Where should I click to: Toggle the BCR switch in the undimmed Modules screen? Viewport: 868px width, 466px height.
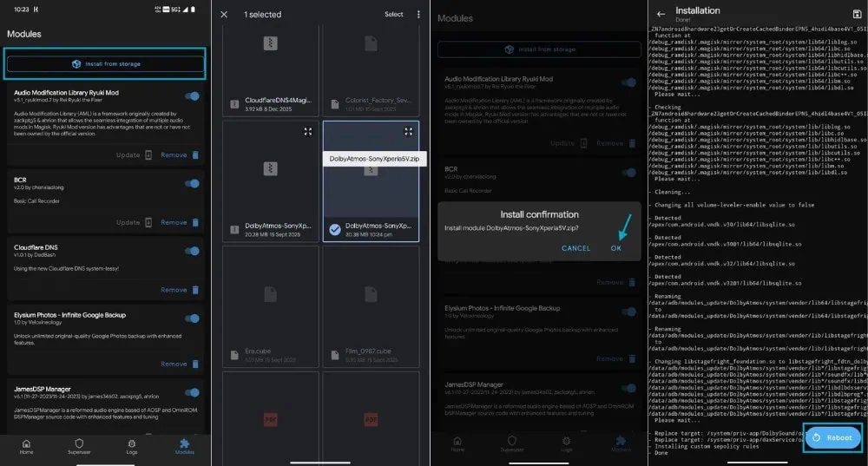[x=192, y=183]
